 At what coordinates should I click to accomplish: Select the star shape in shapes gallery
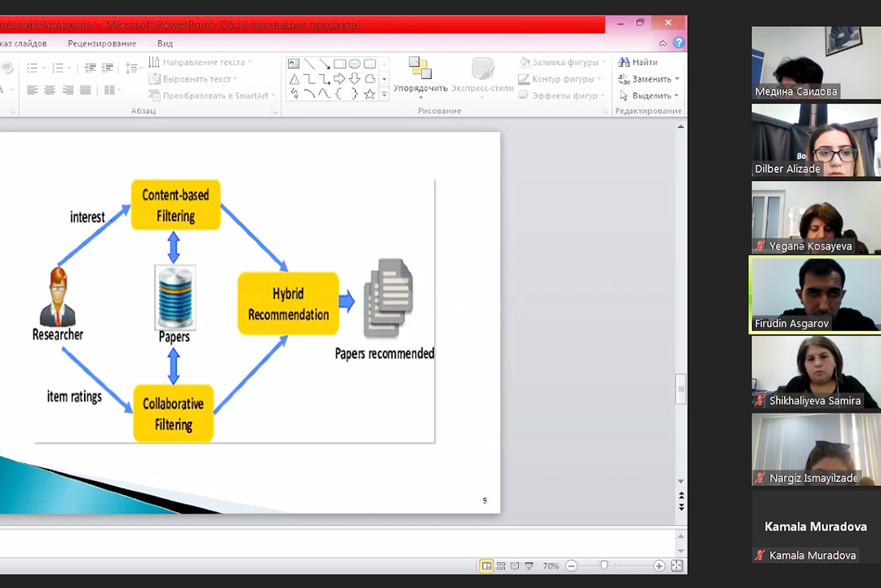tap(370, 94)
